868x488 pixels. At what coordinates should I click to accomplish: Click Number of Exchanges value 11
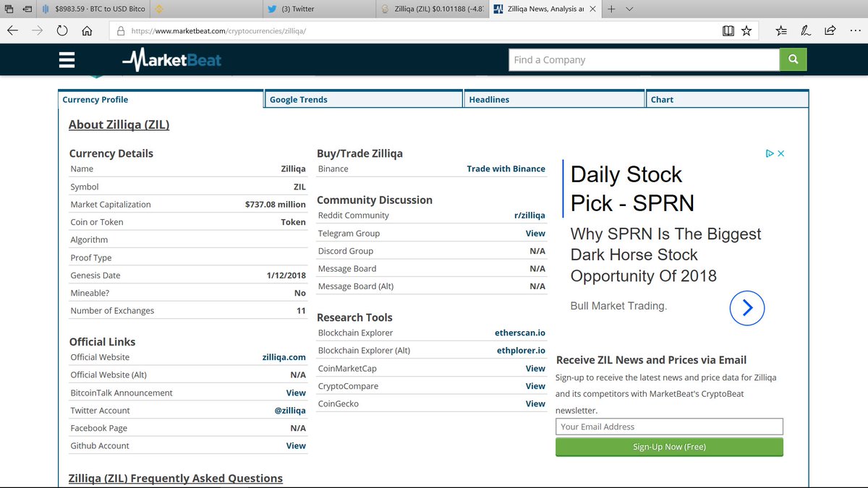click(x=301, y=310)
